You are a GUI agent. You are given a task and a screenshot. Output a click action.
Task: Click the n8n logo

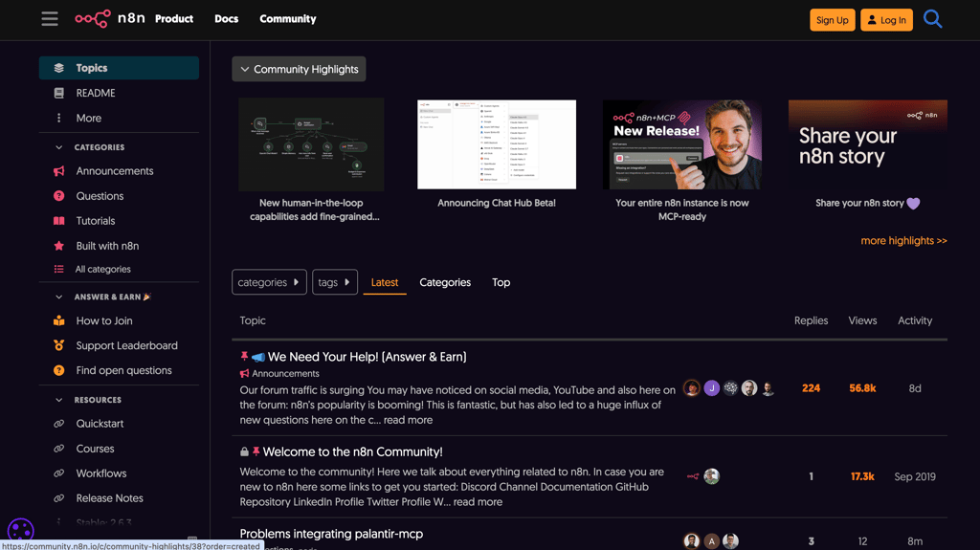[109, 19]
